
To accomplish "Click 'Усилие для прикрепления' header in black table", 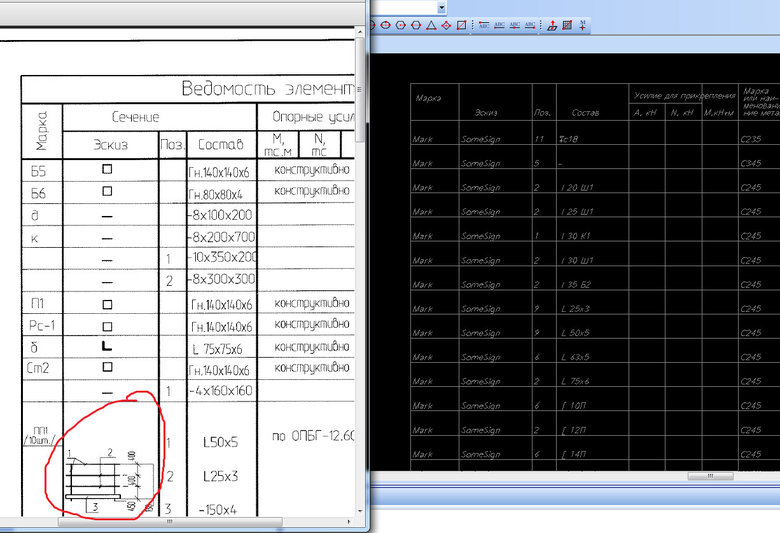I will point(684,96).
